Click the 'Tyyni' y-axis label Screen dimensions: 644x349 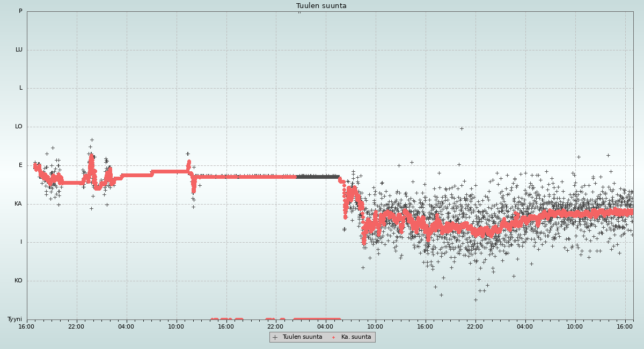pos(14,319)
